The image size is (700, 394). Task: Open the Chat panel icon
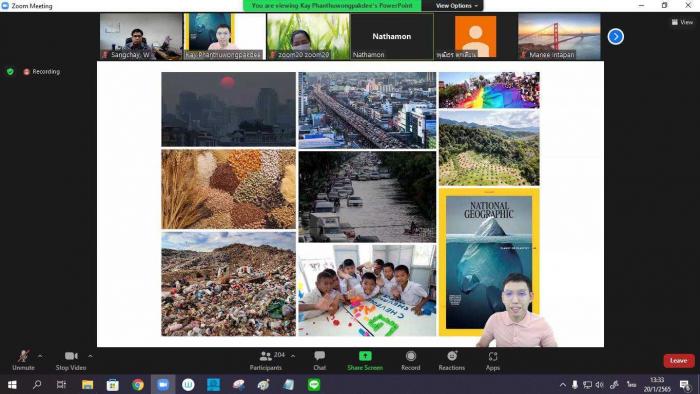click(319, 356)
